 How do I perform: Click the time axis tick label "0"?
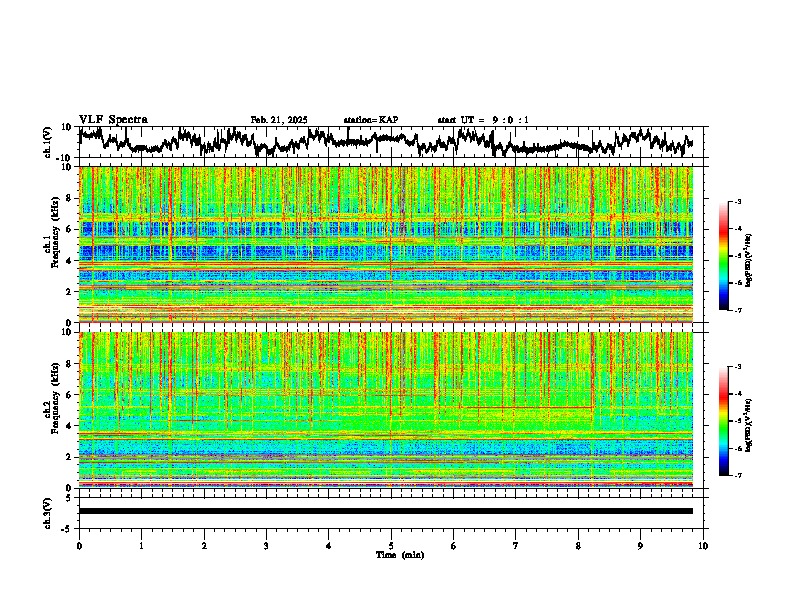[79, 546]
